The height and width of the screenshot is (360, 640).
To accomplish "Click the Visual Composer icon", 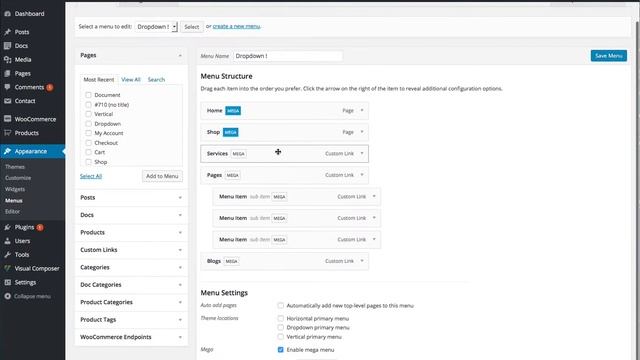I will point(7,268).
